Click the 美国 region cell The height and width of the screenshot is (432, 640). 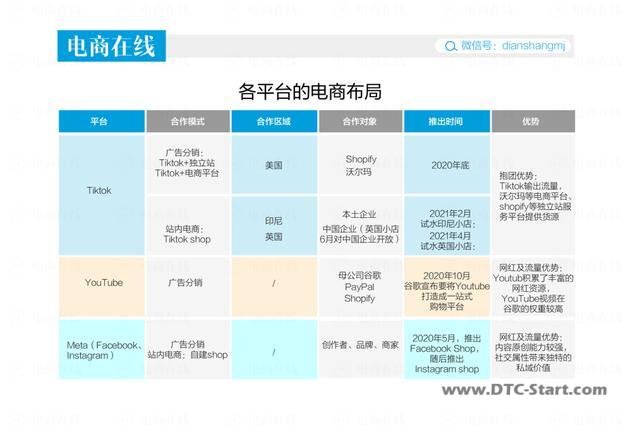point(274,164)
